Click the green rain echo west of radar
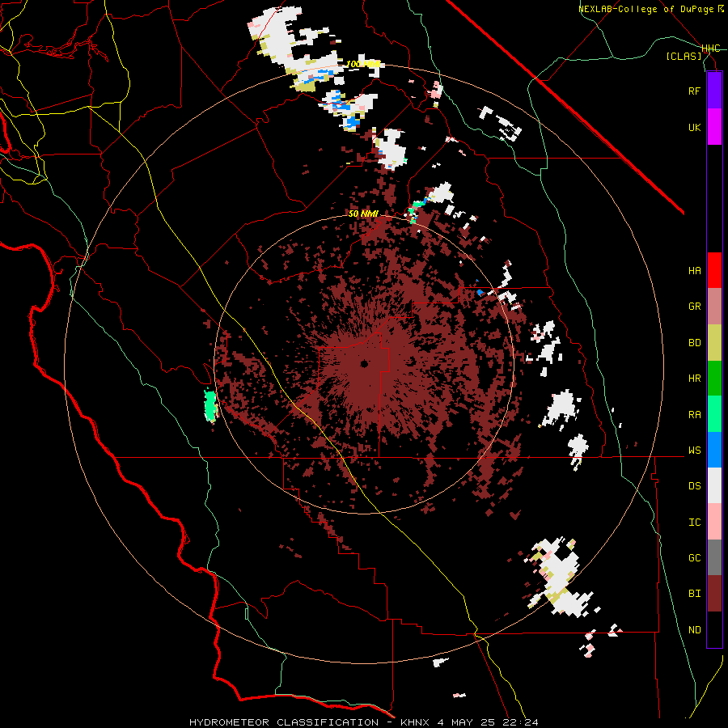 point(211,406)
